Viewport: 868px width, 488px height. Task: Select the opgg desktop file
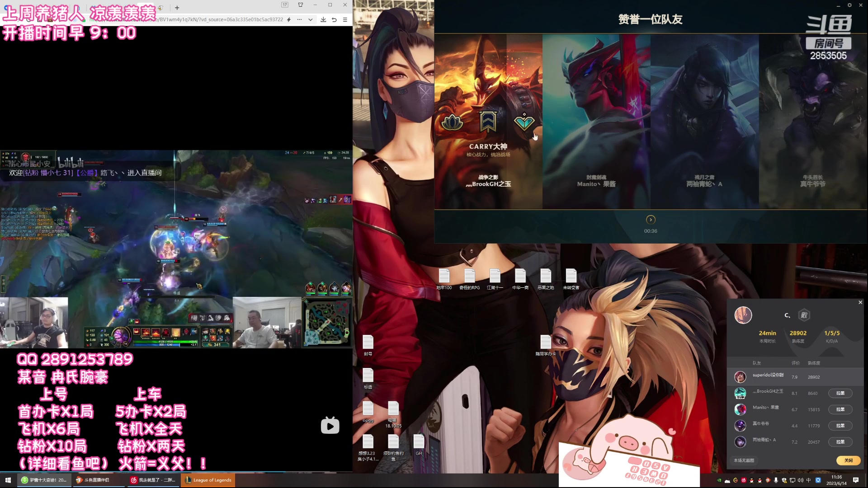(368, 412)
